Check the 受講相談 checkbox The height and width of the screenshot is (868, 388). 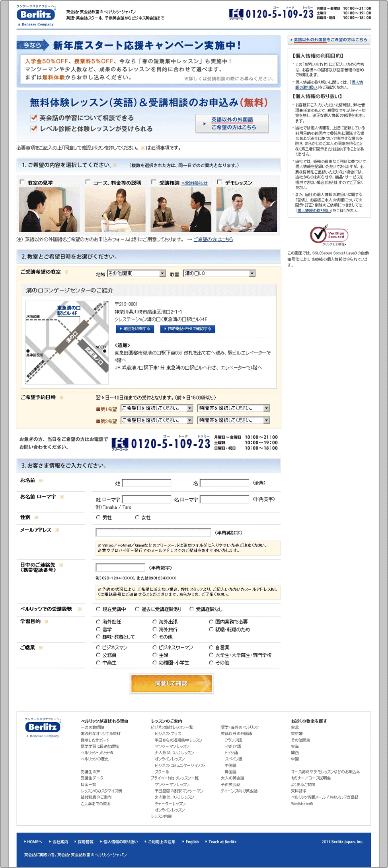pos(154,182)
